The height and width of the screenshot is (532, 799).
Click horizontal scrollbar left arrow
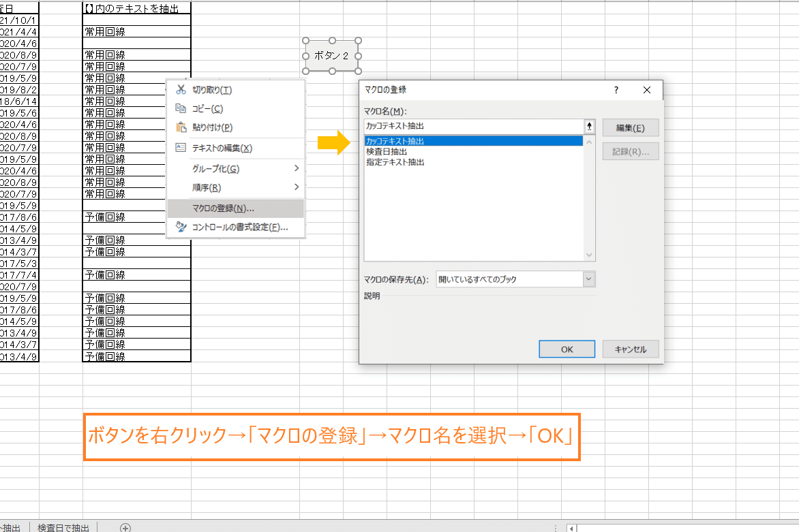pos(572,529)
